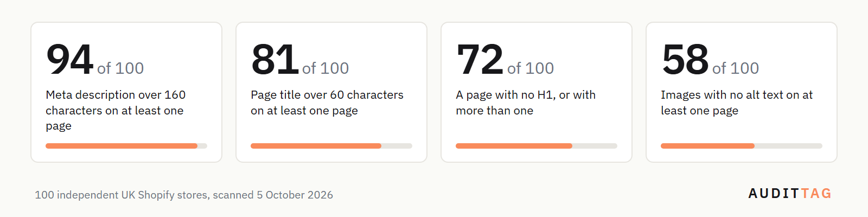Click the AUDITTAG logo
868x217 pixels.
(x=790, y=194)
